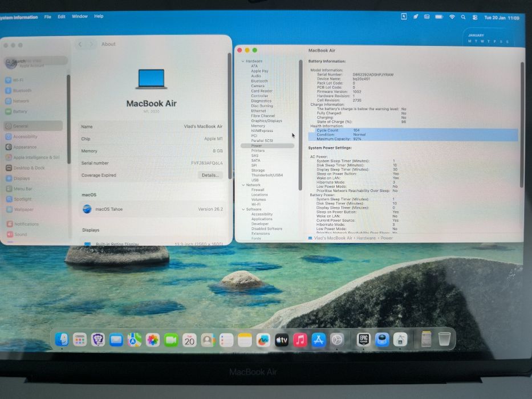Launch Freeform from the dock
Screen dimensions: 532x399
263,340
